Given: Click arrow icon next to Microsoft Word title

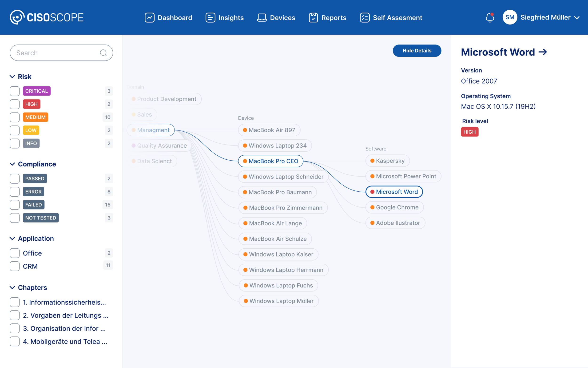Looking at the screenshot, I should click(x=543, y=52).
